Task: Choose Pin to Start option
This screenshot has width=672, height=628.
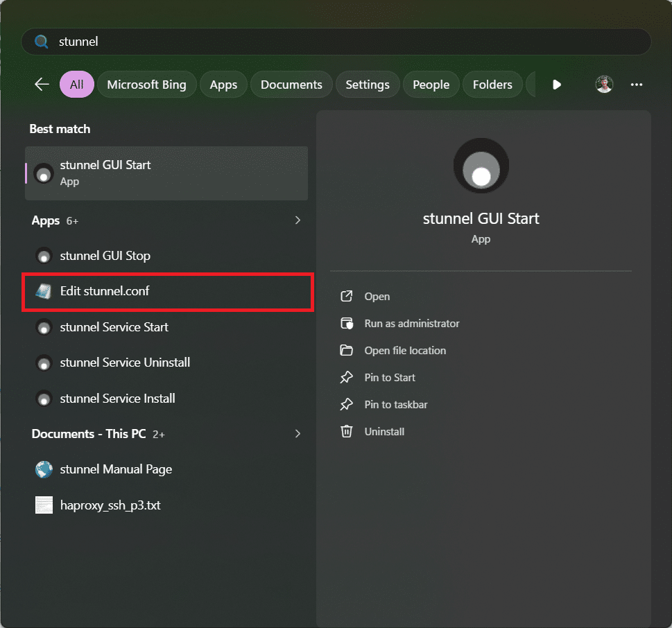Action: point(390,378)
